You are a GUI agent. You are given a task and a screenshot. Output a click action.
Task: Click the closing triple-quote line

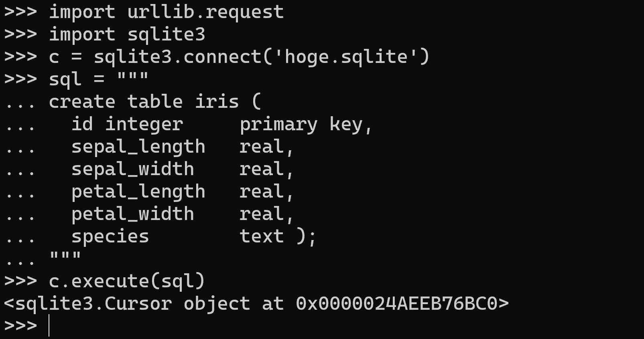(x=65, y=257)
